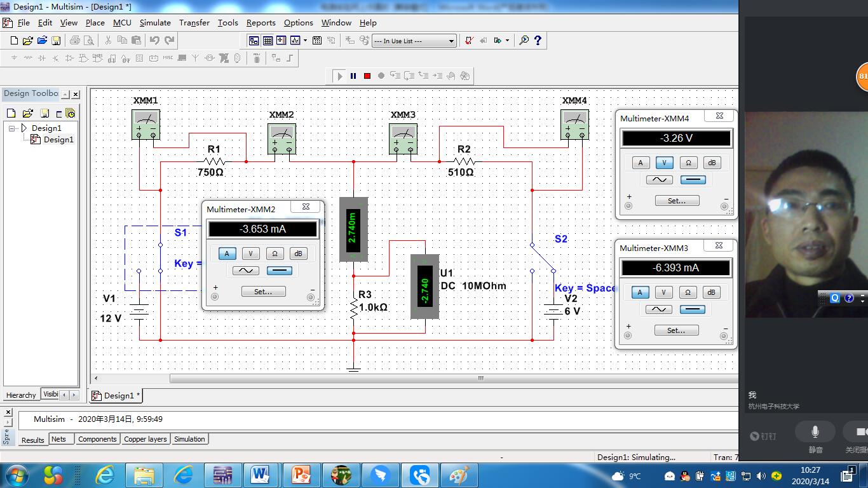Image resolution: width=868 pixels, height=488 pixels.
Task: Click the Undo toolbar icon
Action: pos(154,41)
